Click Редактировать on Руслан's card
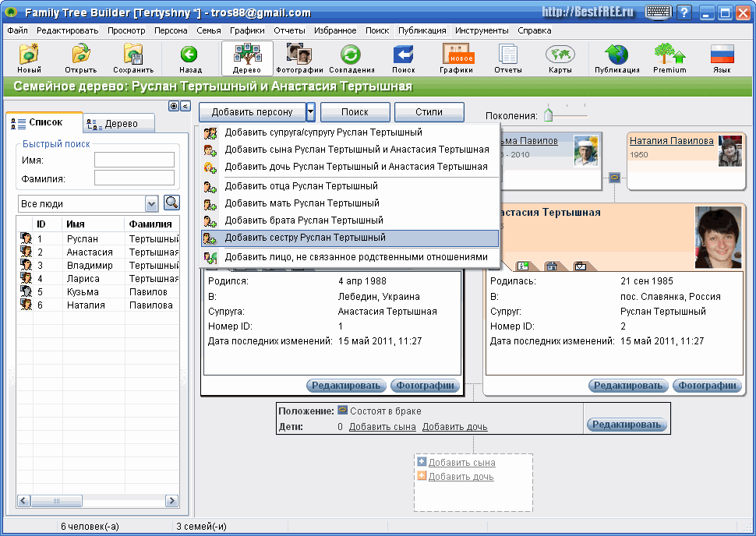This screenshot has height=536, width=756. coord(346,386)
